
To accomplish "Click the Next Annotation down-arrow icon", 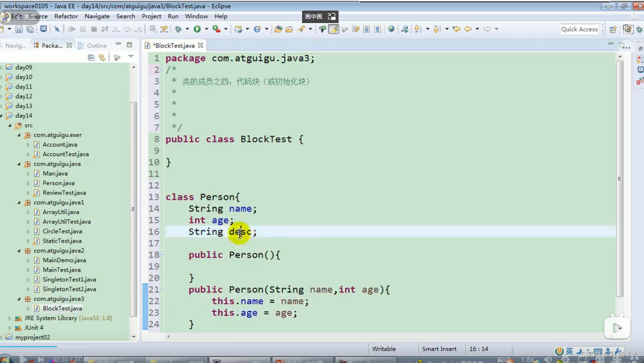I will pos(418,29).
